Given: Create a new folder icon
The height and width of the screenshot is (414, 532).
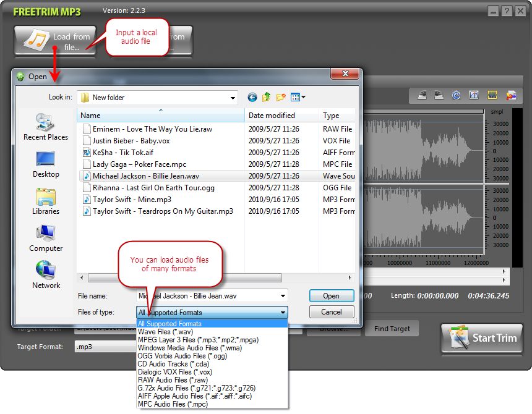Looking at the screenshot, I should click(x=281, y=97).
